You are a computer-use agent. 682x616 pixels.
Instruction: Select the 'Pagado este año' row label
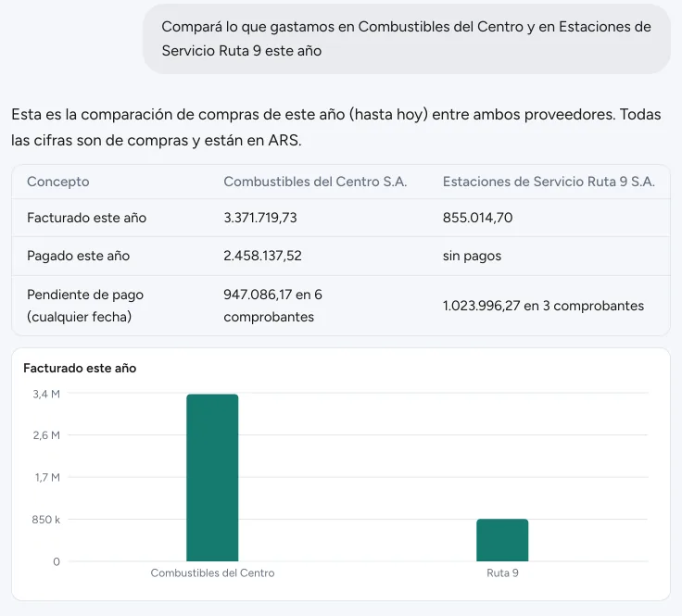(78, 256)
